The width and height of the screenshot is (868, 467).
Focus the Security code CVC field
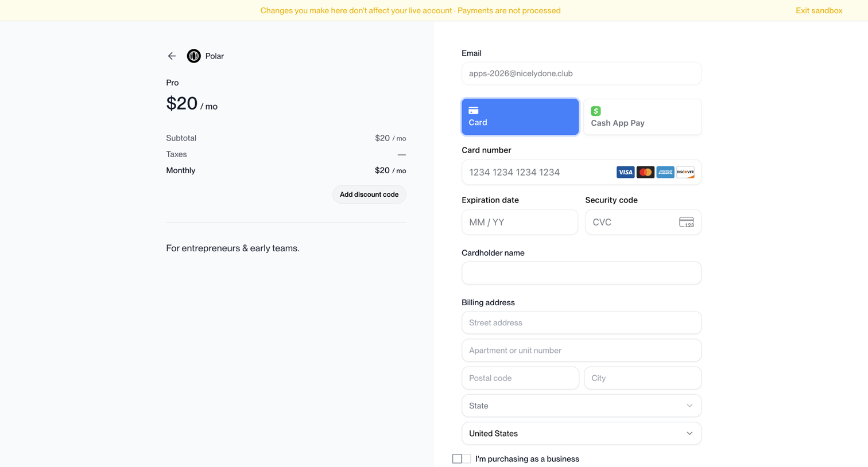[x=643, y=222]
